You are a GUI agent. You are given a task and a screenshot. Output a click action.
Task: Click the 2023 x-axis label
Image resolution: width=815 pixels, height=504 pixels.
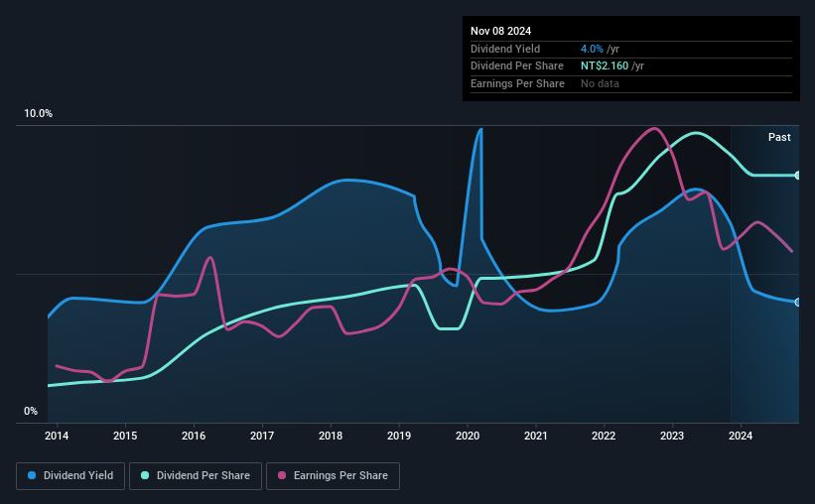[672, 436]
